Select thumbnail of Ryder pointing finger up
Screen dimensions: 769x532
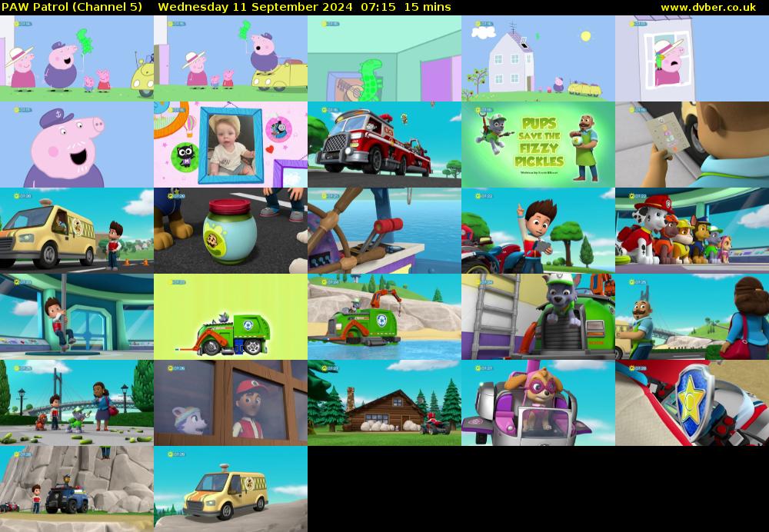(538, 231)
